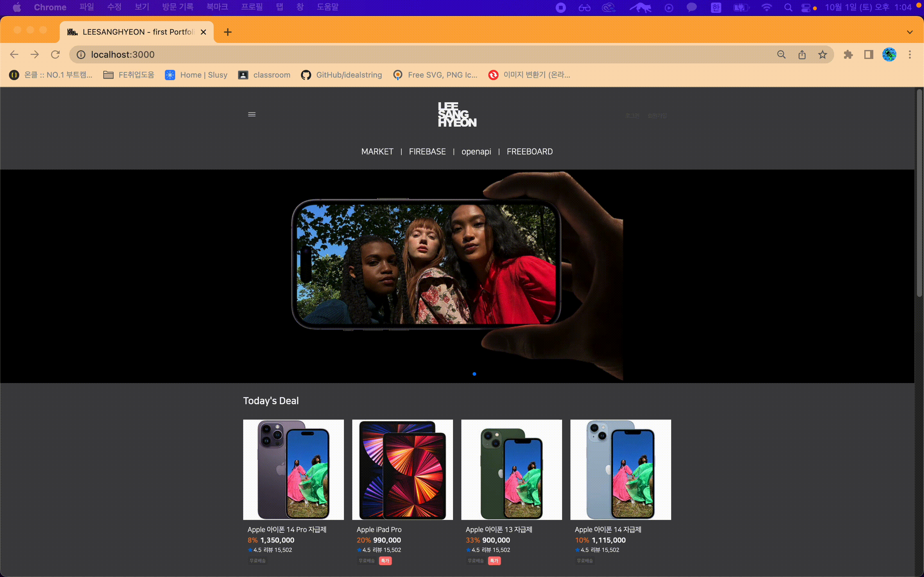Open Chrome three-dot menu
Screen dimensions: 924x577
coord(910,54)
